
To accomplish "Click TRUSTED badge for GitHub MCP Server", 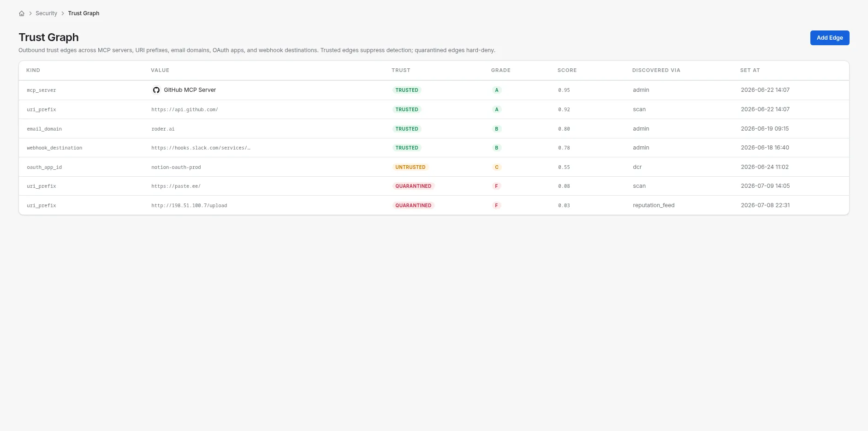I will (x=407, y=90).
